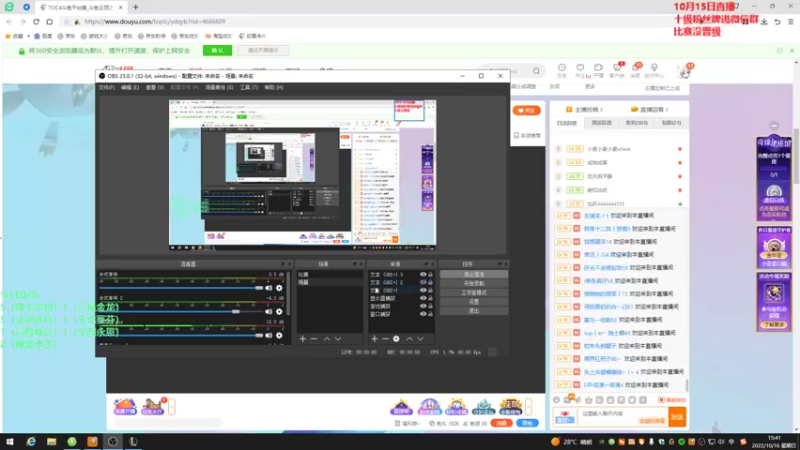Open the 福利券 dropdown under the gift bar

(409, 423)
